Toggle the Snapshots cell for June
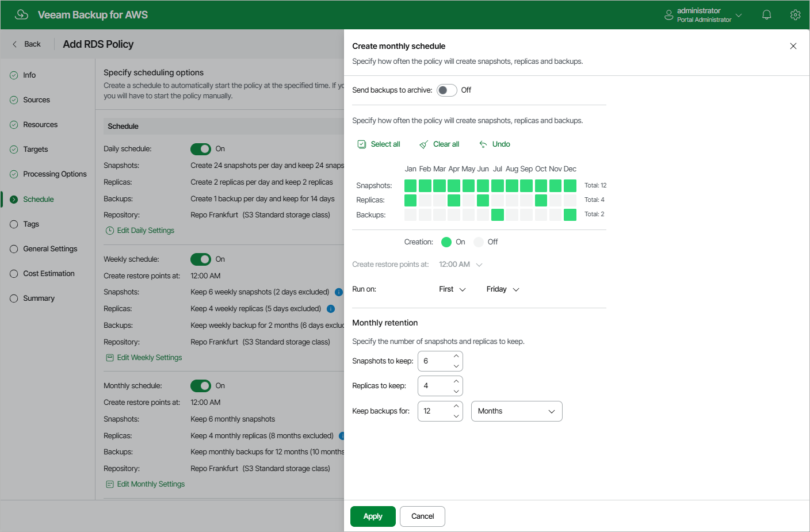810x532 pixels. pos(483,186)
